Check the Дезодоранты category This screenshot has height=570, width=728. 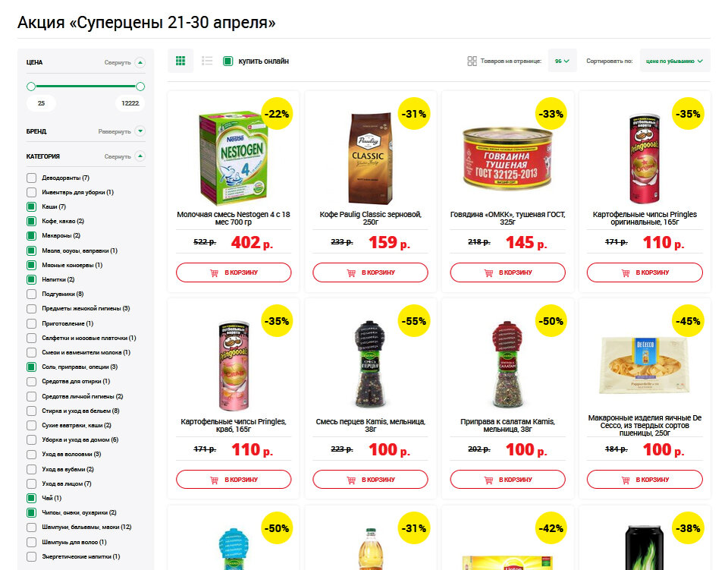coord(31,178)
